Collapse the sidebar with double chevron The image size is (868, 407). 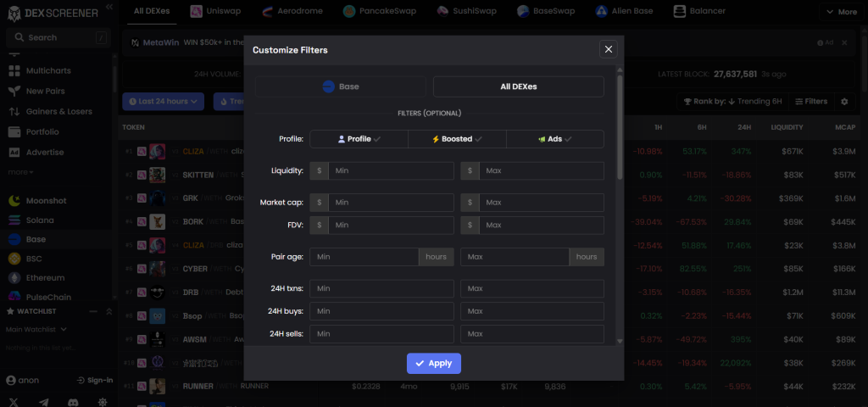pyautogui.click(x=109, y=7)
